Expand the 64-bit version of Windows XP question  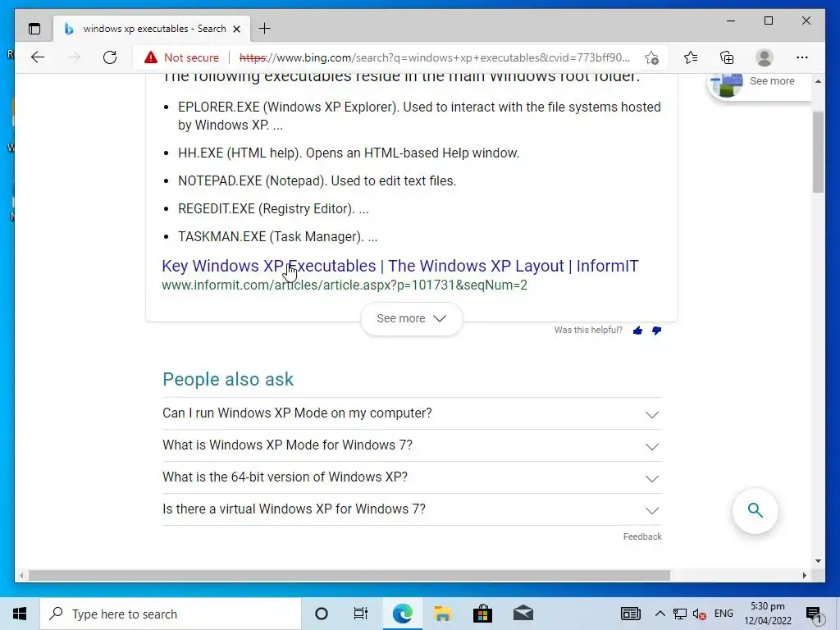click(x=412, y=477)
